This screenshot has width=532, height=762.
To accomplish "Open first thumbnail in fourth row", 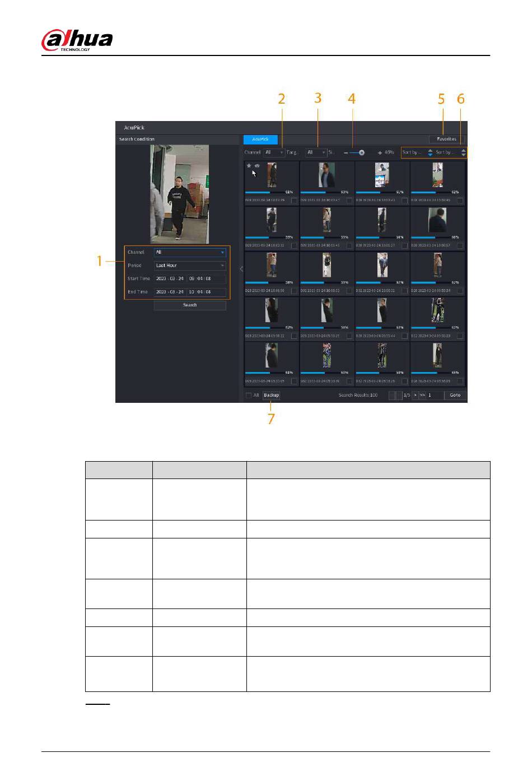I will [x=272, y=310].
